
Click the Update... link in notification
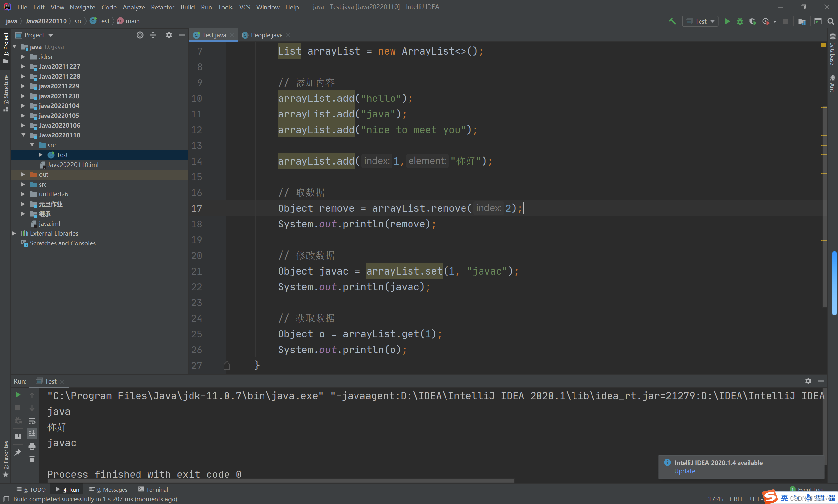pos(686,471)
